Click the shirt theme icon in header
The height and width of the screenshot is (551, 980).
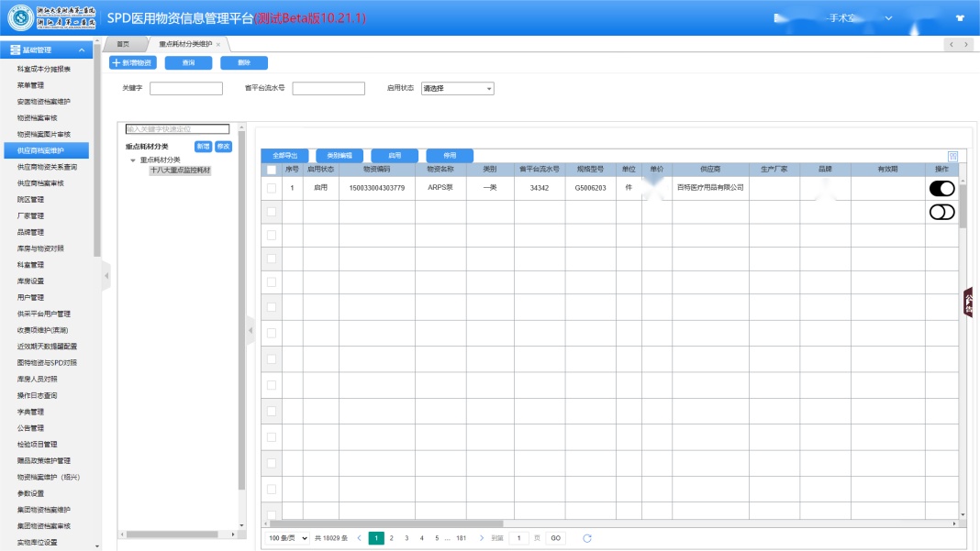point(960,17)
